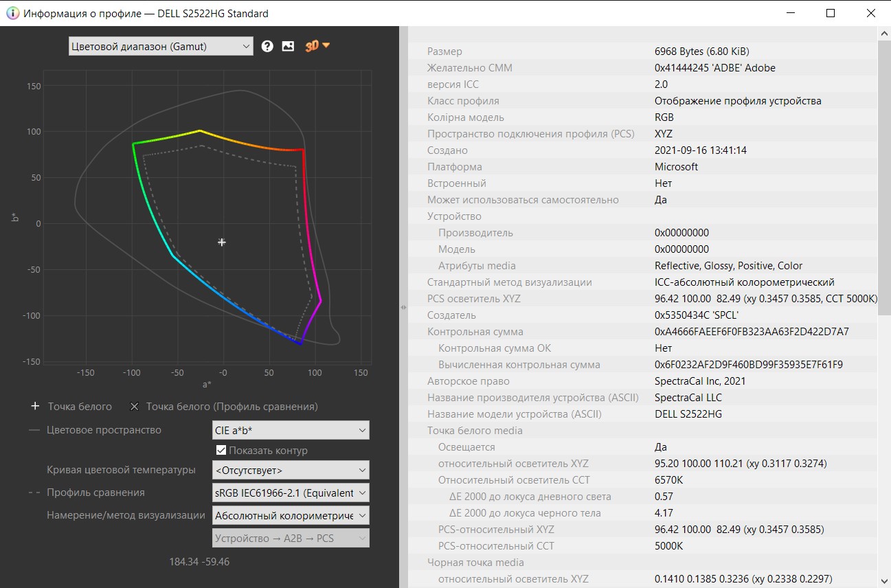Viewport: 891px width, 588px height.
Task: Click the coordinates readout 184.34 -59.46
Action: pyautogui.click(x=199, y=562)
